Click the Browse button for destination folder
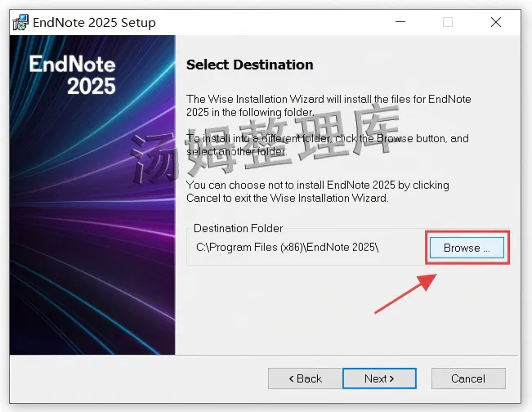Image resolution: width=532 pixels, height=412 pixels. [x=467, y=248]
